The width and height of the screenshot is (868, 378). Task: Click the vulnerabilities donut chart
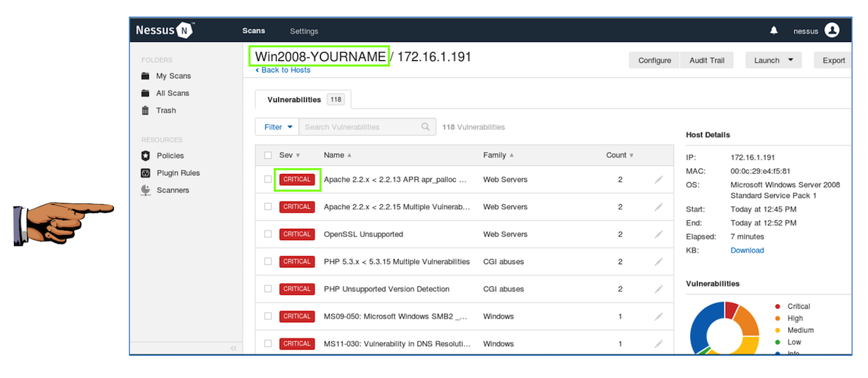click(x=724, y=329)
